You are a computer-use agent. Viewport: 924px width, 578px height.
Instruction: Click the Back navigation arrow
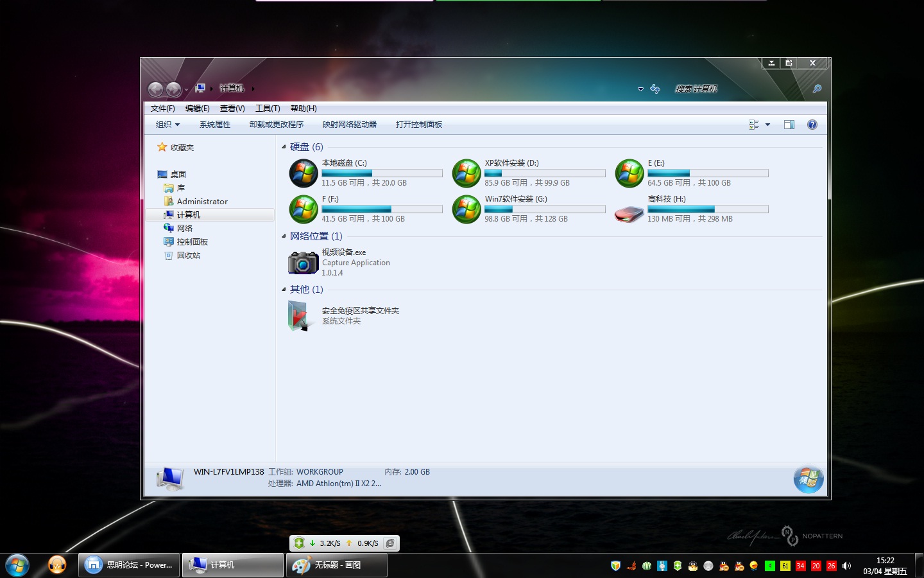[155, 89]
